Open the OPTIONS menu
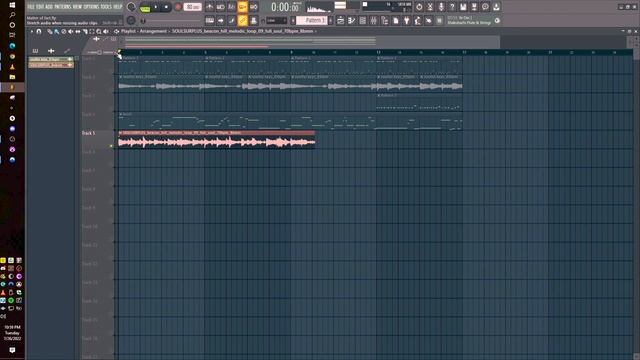Image resolution: width=640 pixels, height=360 pixels. pyautogui.click(x=91, y=7)
